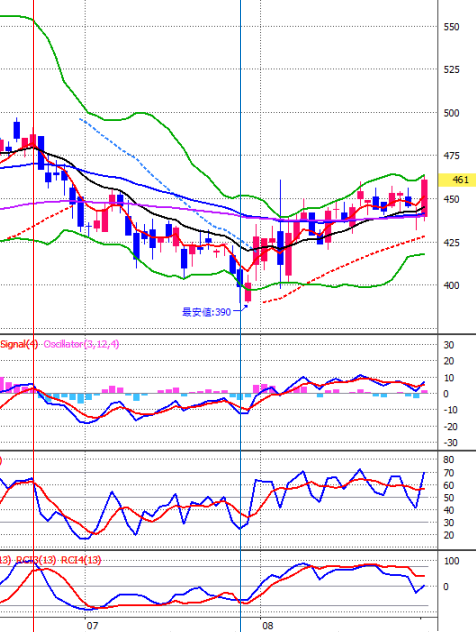The height and width of the screenshot is (632, 476).
Task: Click the lowest red candlestick at 390
Action: (x=248, y=292)
